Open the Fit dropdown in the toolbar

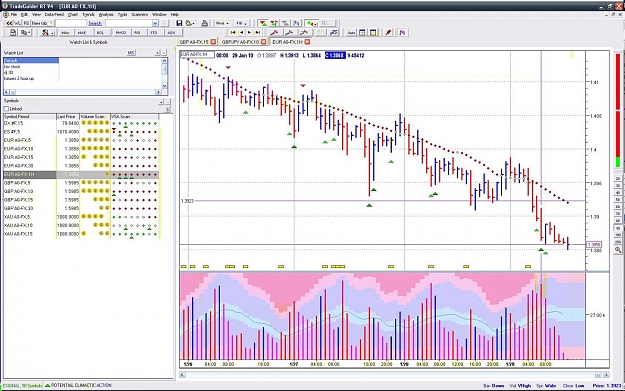click(241, 24)
